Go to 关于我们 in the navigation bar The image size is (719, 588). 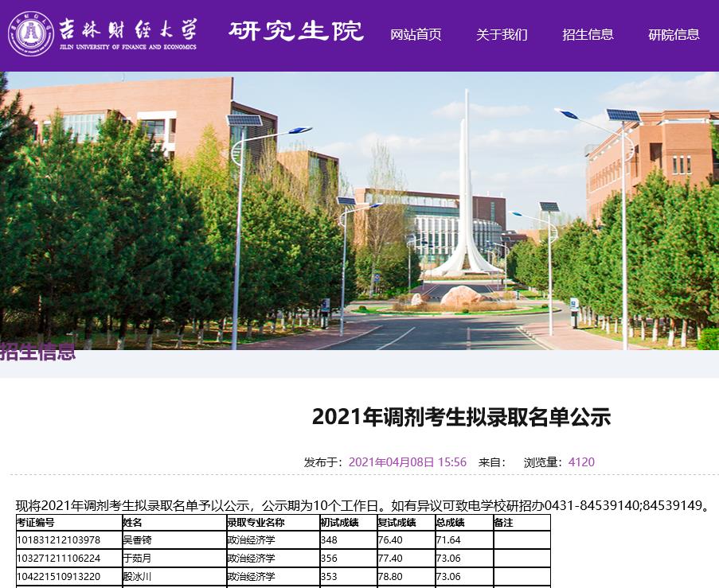click(502, 35)
